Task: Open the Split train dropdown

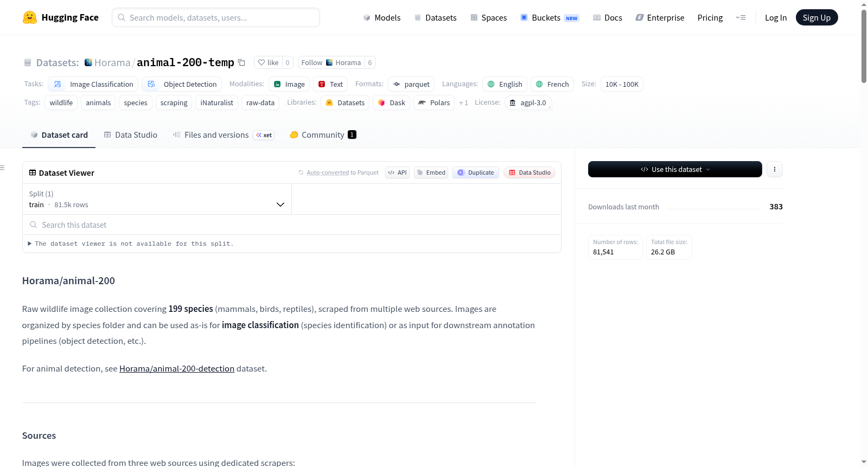Action: 157,199
